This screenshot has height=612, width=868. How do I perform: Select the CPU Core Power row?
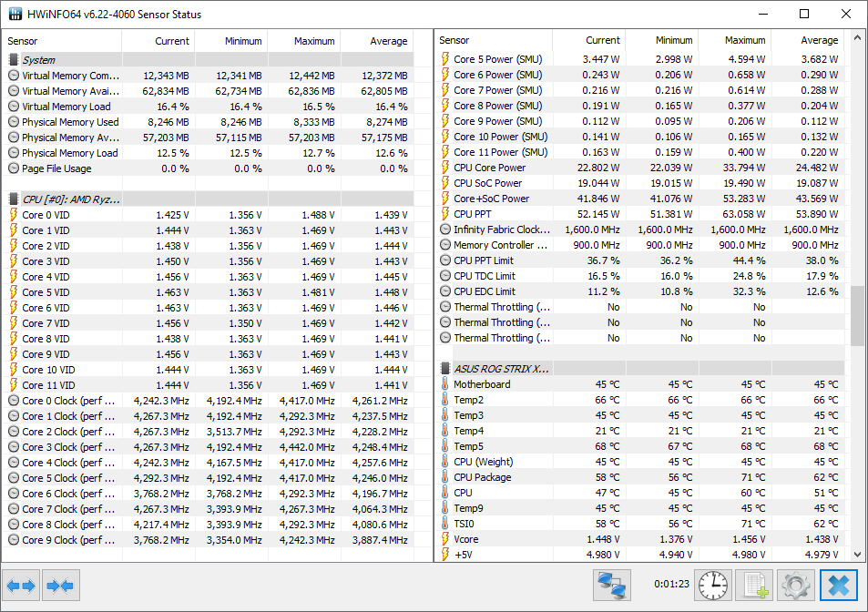click(x=640, y=167)
